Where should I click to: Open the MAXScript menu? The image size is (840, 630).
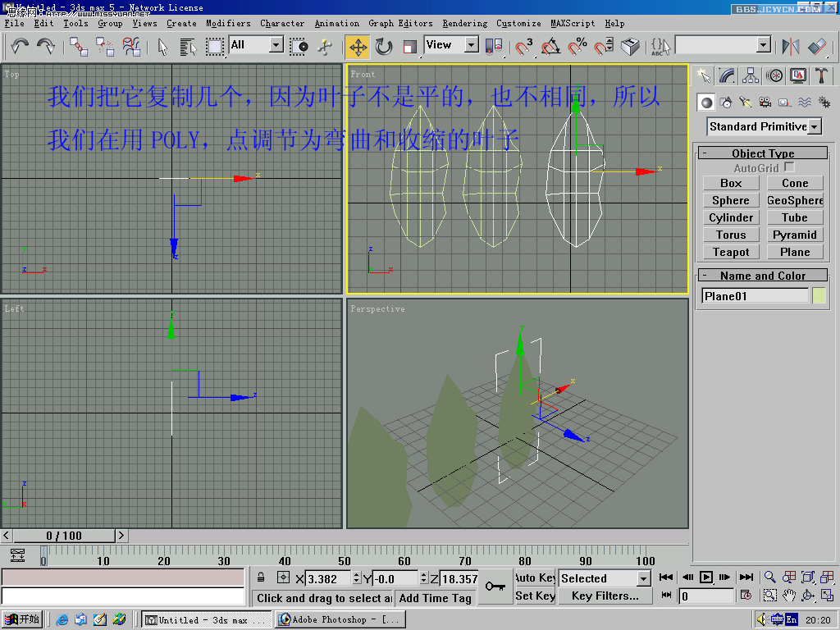(573, 23)
